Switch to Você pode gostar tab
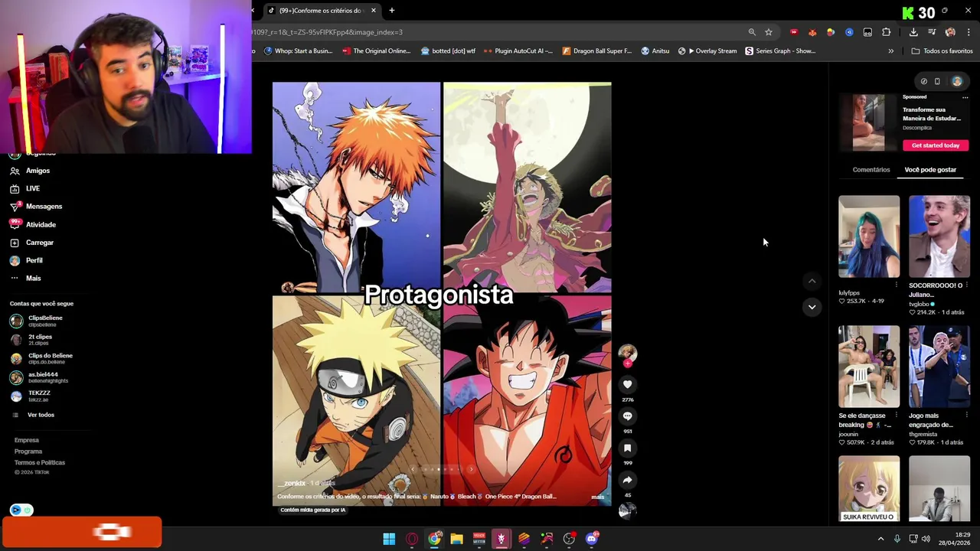The height and width of the screenshot is (551, 980). [930, 170]
